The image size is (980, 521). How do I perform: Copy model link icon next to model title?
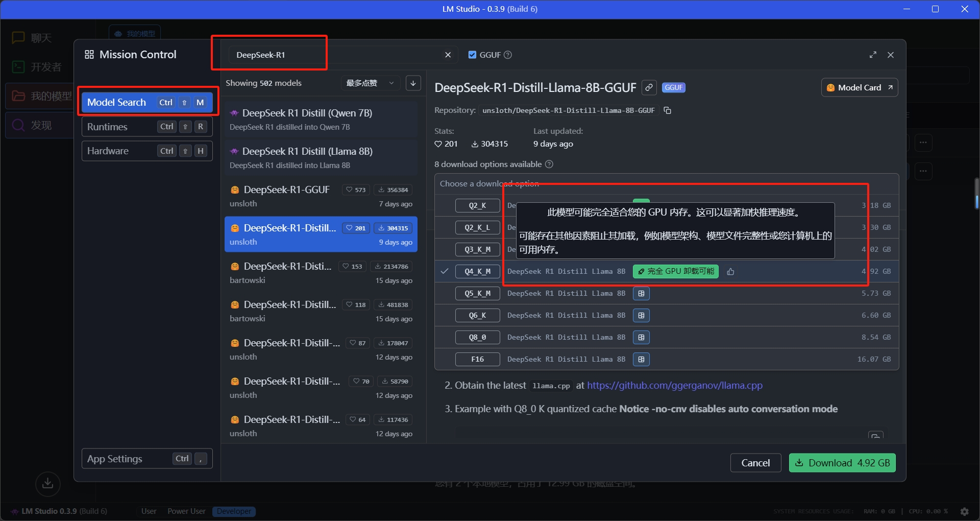click(x=649, y=87)
